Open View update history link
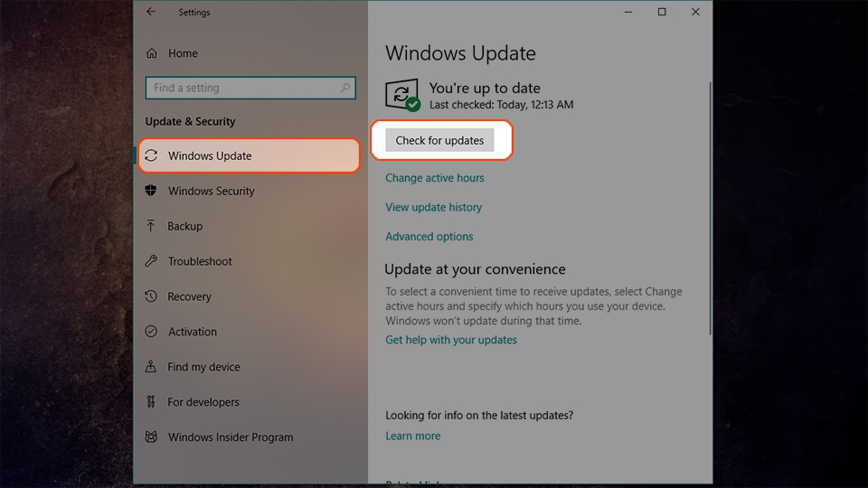 pos(433,207)
